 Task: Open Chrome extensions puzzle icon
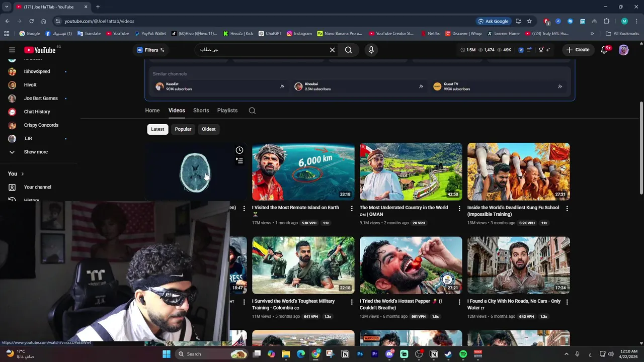click(x=606, y=21)
